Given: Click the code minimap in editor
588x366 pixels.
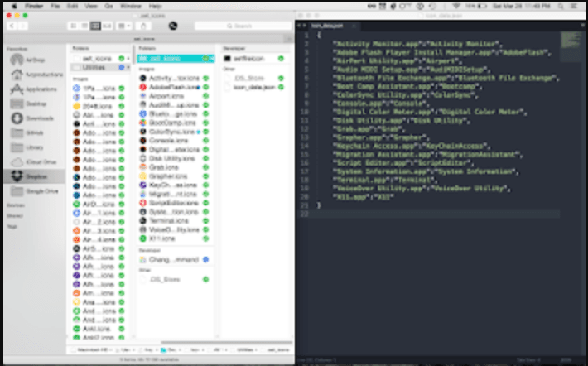Looking at the screenshot, I should coord(571,40).
